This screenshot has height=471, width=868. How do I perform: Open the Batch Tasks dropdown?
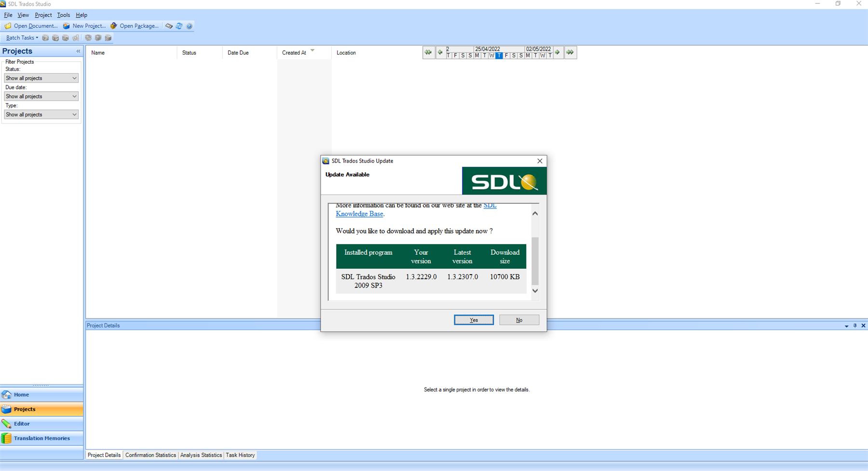(x=22, y=38)
